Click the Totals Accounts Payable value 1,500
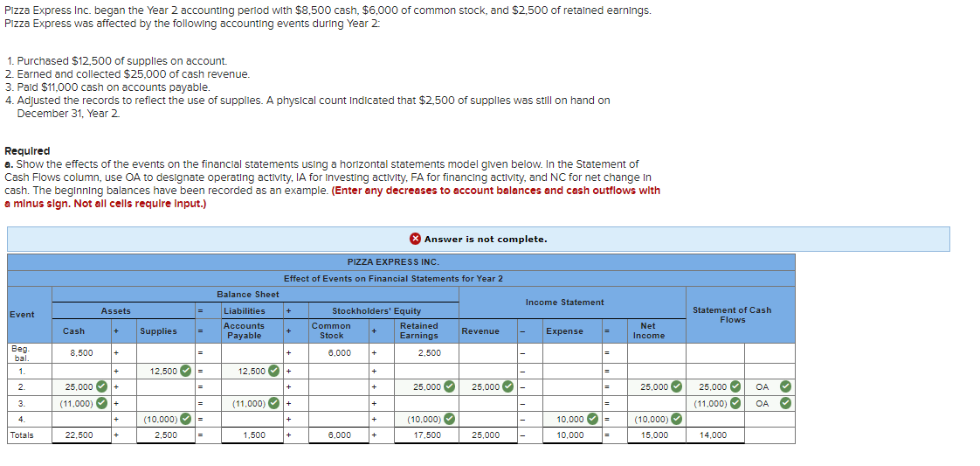Screen dimensions: 980x466 tap(254, 435)
